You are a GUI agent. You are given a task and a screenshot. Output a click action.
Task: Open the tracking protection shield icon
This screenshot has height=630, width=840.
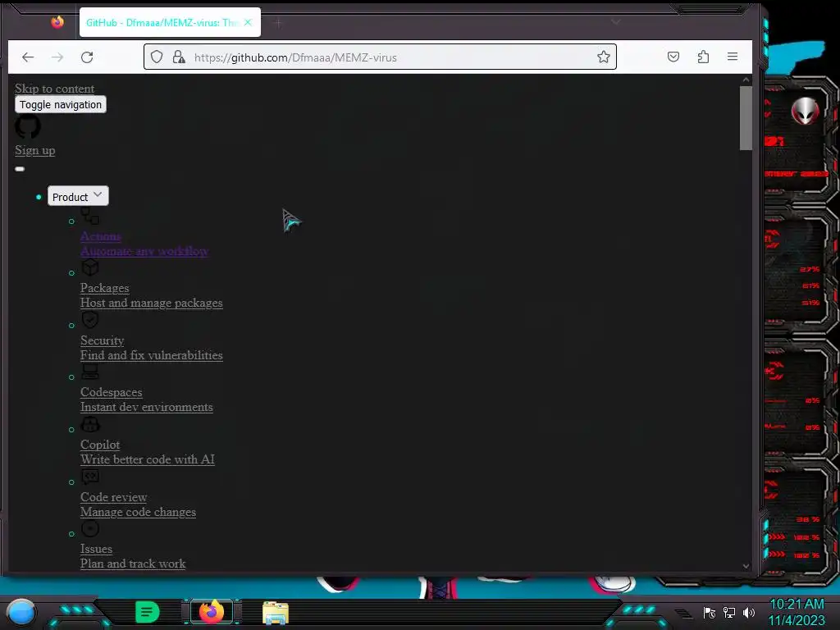click(x=157, y=57)
